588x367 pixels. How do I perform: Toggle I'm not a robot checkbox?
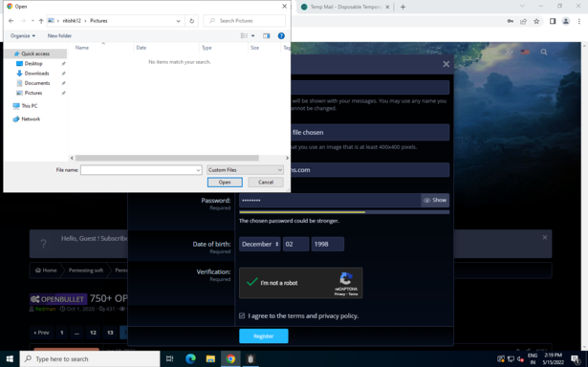click(x=252, y=283)
